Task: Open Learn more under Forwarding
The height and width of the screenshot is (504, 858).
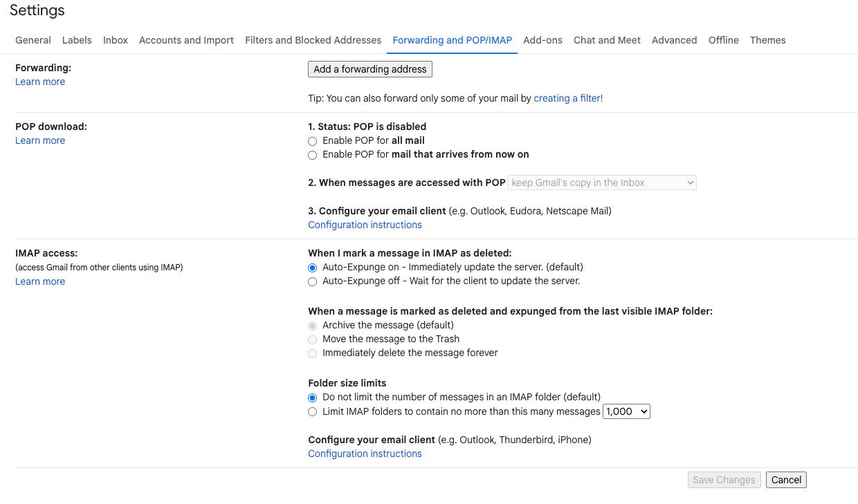Action: coord(40,82)
